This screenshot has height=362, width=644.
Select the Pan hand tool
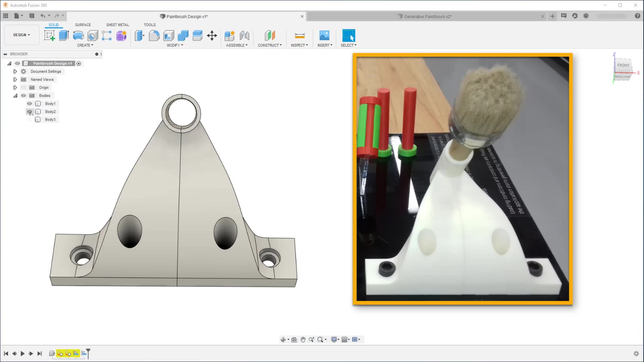click(303, 340)
